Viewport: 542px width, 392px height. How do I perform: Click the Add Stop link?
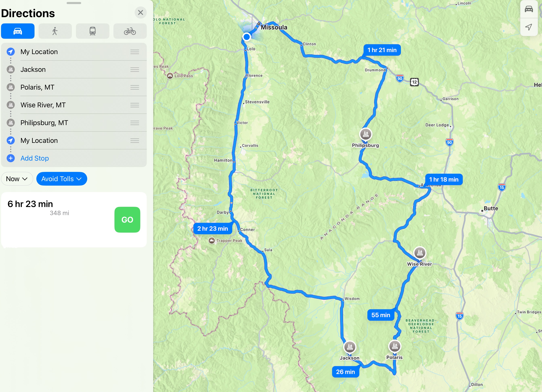click(35, 158)
